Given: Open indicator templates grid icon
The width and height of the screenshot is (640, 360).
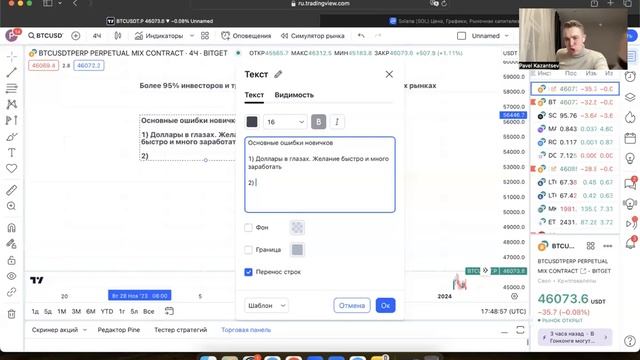Looking at the screenshot, I should pos(205,36).
